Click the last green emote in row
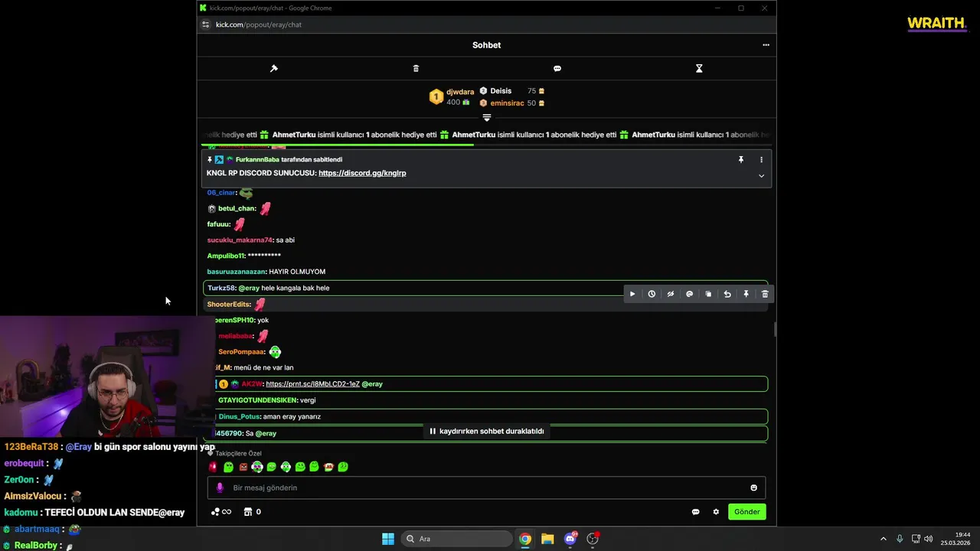This screenshot has height=551, width=980. click(343, 467)
